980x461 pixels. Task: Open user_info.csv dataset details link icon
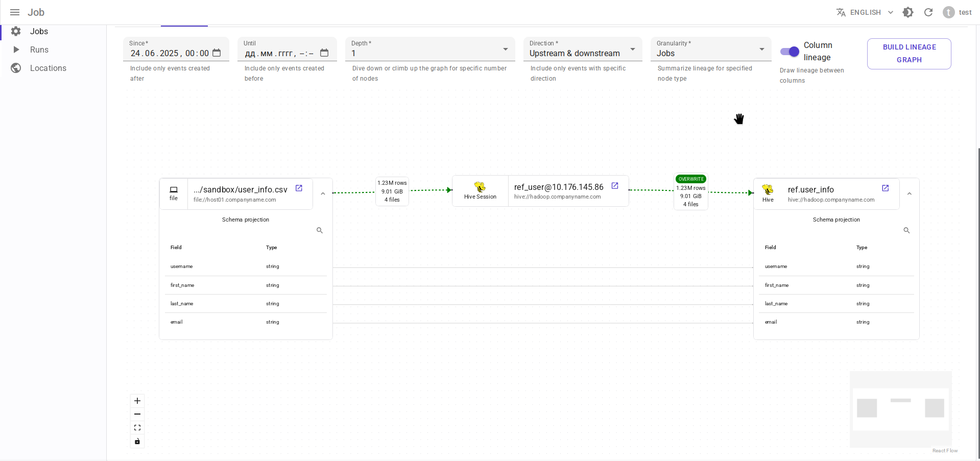(299, 188)
